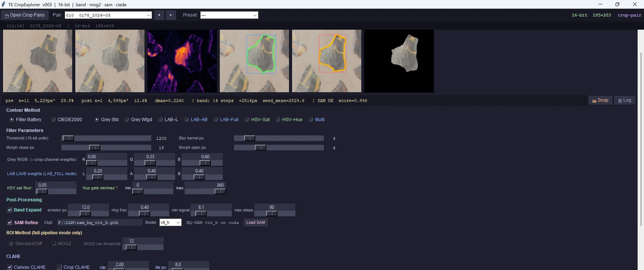Click the black masked fragment thumbnail
This screenshot has width=644, height=270.
point(399,61)
